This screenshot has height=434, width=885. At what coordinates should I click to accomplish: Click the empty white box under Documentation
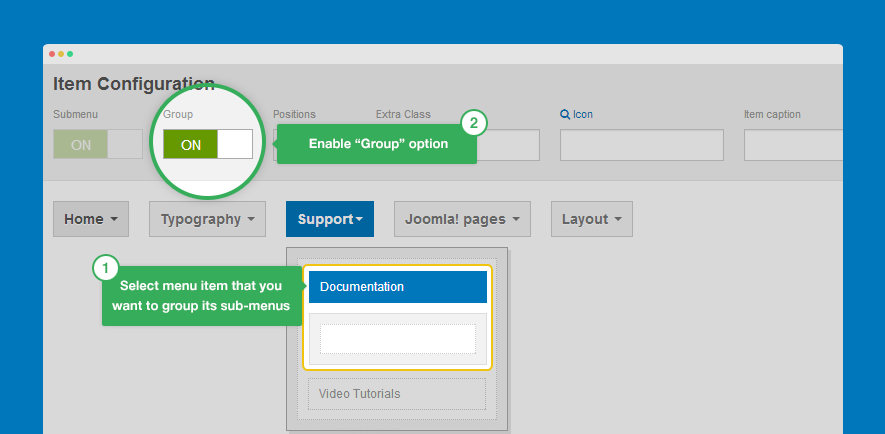tap(397, 338)
